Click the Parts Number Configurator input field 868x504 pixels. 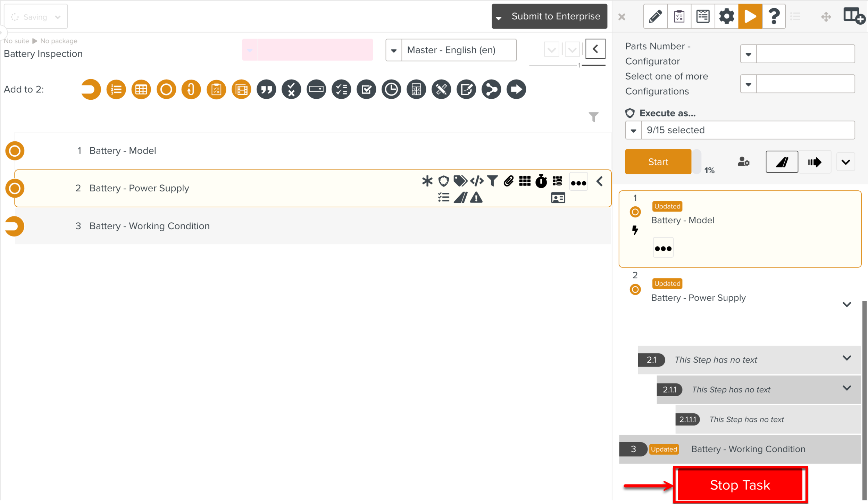click(805, 54)
